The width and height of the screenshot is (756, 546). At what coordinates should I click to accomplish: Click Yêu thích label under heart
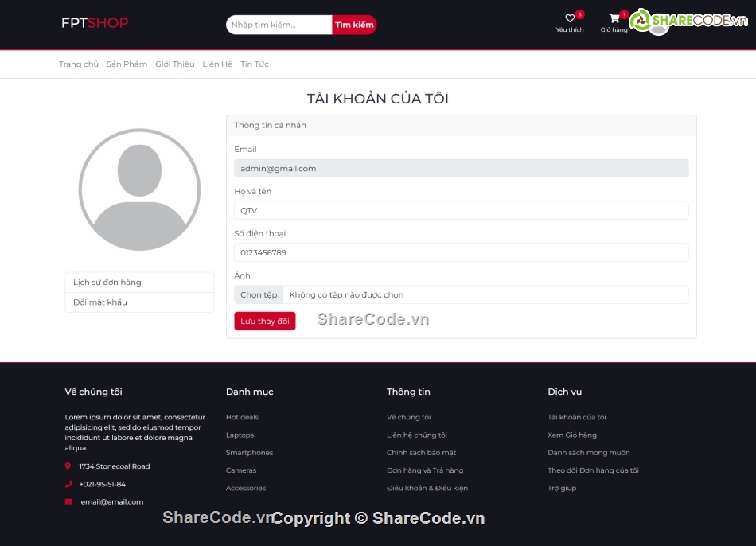pos(570,30)
